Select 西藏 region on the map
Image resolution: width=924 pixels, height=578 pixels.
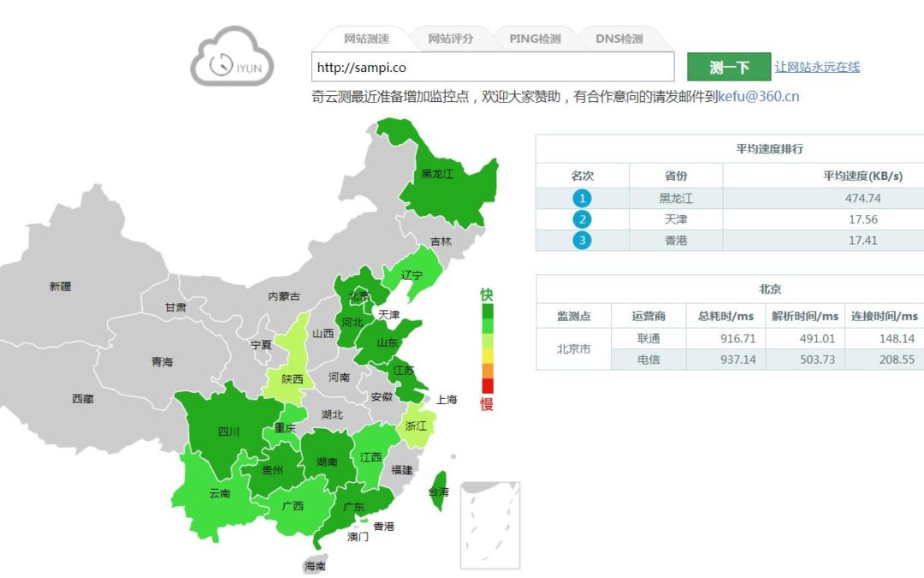coord(82,399)
